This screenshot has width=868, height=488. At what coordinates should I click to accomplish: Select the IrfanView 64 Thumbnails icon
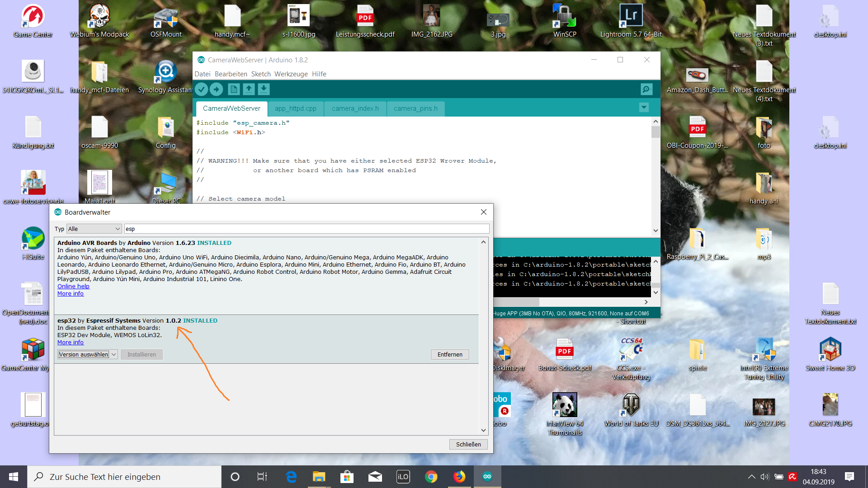coord(565,413)
